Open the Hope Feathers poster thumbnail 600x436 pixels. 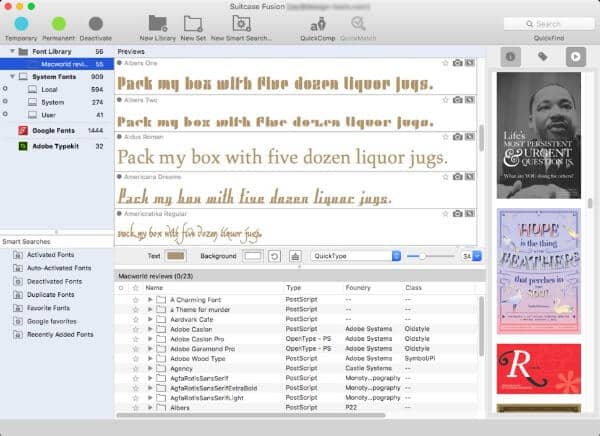539,271
